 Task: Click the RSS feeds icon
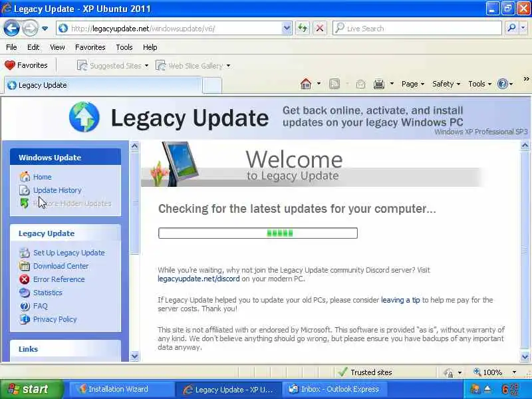tap(334, 84)
